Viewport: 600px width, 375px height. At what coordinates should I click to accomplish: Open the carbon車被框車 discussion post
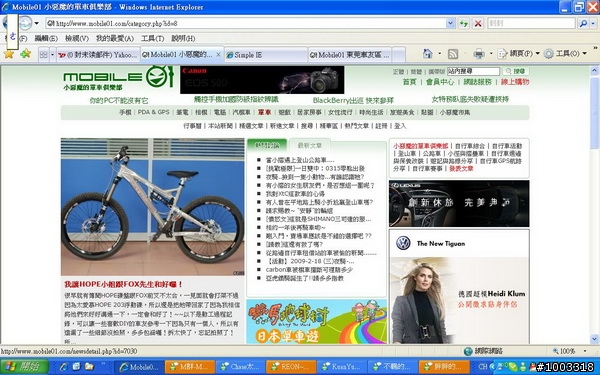[x=309, y=270]
